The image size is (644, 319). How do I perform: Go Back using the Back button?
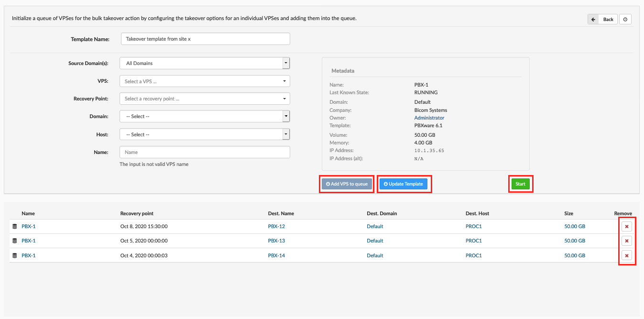[x=602, y=19]
